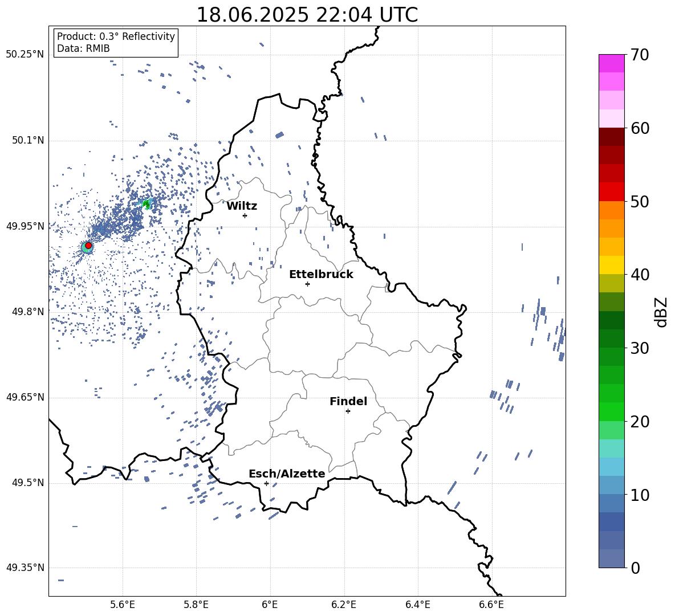The image size is (675, 616).
Task: Click the colorbar value 30
Action: (x=640, y=348)
